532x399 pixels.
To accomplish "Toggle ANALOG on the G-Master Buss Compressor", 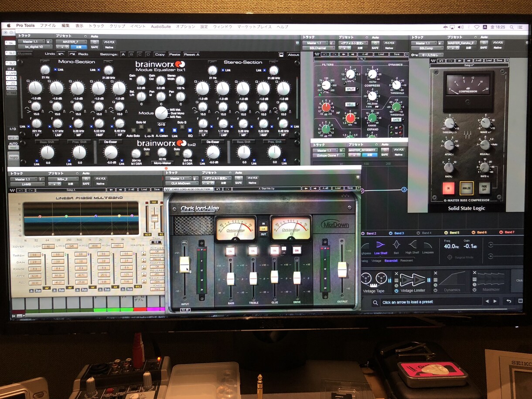I will (466, 188).
